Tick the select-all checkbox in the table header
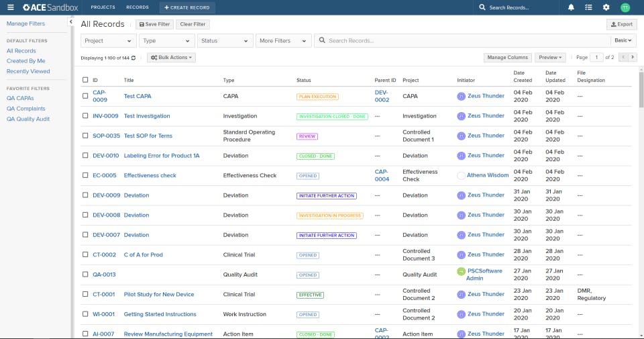This screenshot has width=644, height=339. [x=85, y=80]
